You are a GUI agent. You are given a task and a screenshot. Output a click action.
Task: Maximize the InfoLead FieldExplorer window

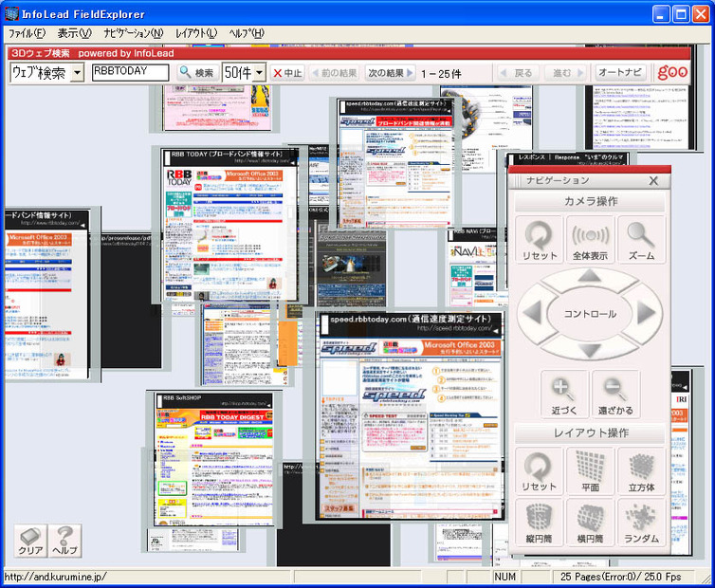coord(681,14)
